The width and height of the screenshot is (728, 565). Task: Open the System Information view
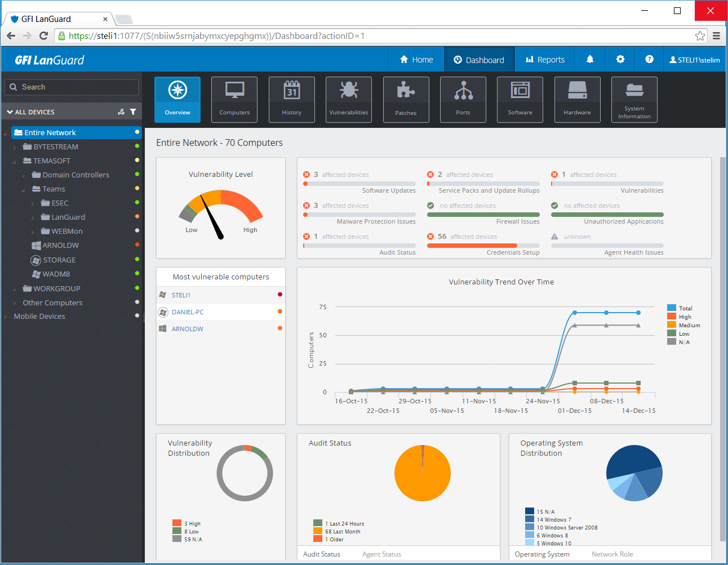click(634, 99)
